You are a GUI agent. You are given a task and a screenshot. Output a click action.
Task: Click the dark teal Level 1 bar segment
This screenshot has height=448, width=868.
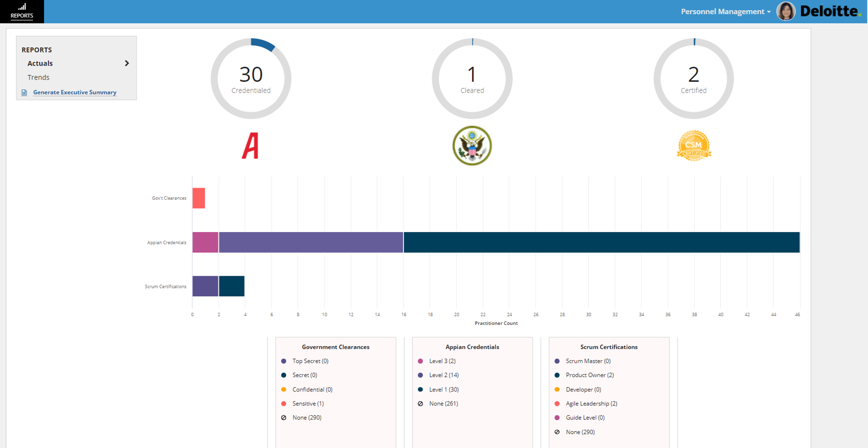tap(601, 242)
